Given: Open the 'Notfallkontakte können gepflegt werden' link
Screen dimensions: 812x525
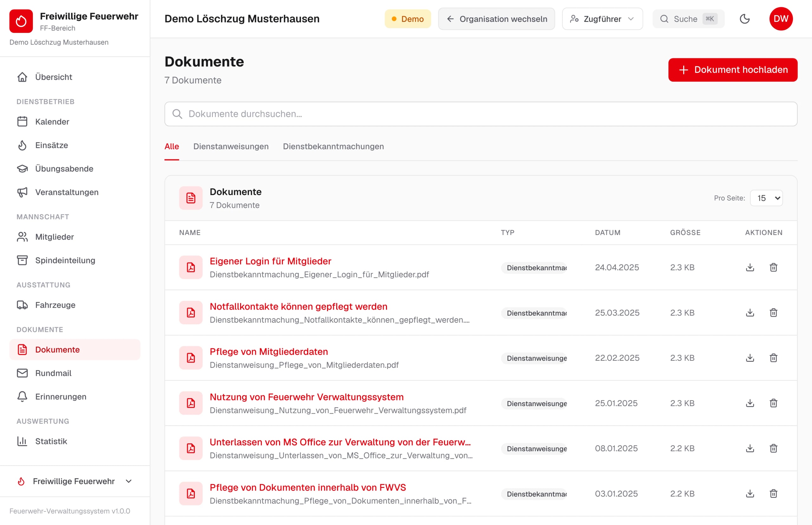Looking at the screenshot, I should [298, 306].
